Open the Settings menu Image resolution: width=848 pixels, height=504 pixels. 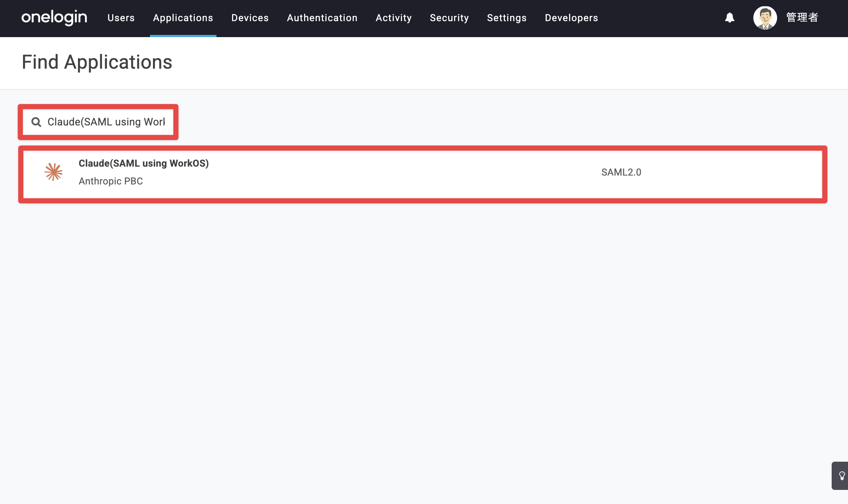507,18
